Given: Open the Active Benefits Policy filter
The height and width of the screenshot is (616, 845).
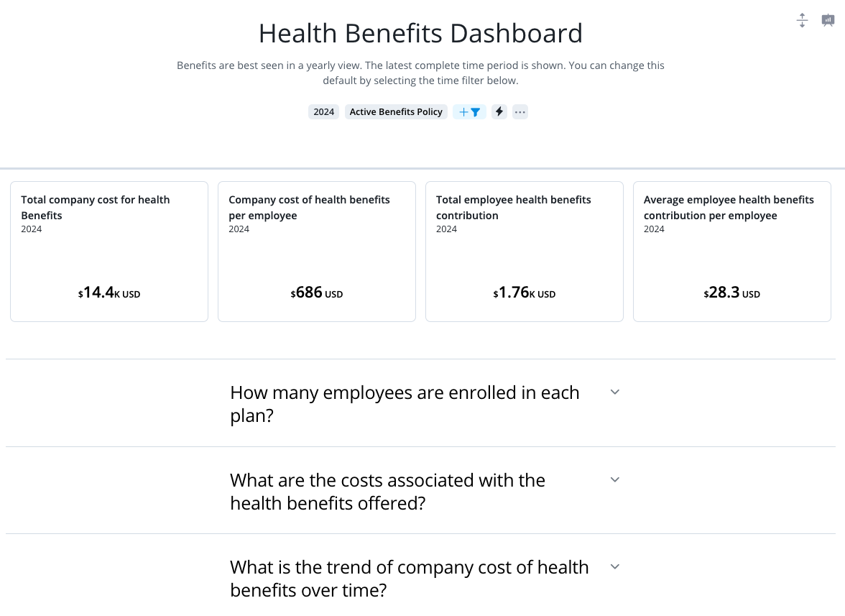Looking at the screenshot, I should pos(396,112).
